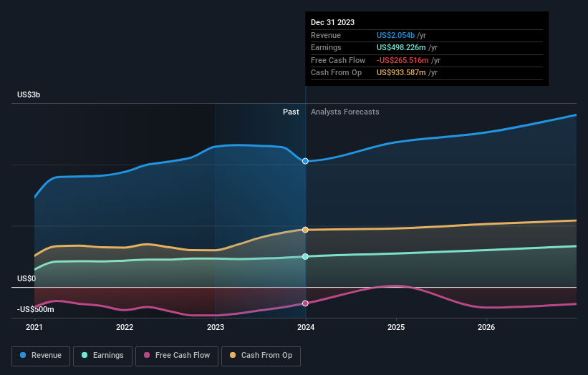The width and height of the screenshot is (588, 375).
Task: Select the Cash From Op data point at 2024
Action: click(x=305, y=230)
